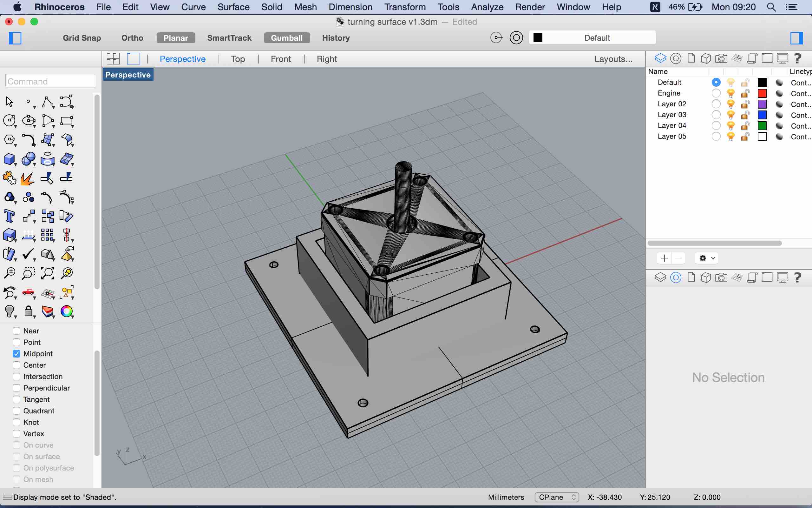This screenshot has height=508, width=812.
Task: Toggle Ortho mode
Action: coord(132,38)
